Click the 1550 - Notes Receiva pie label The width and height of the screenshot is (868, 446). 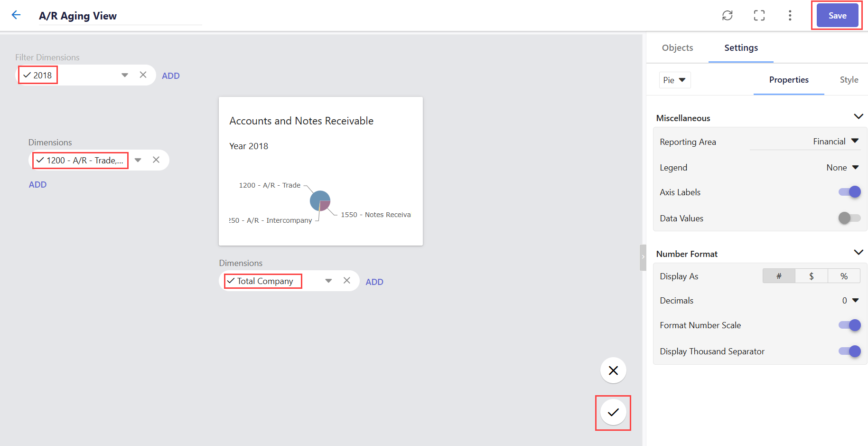pyautogui.click(x=376, y=215)
